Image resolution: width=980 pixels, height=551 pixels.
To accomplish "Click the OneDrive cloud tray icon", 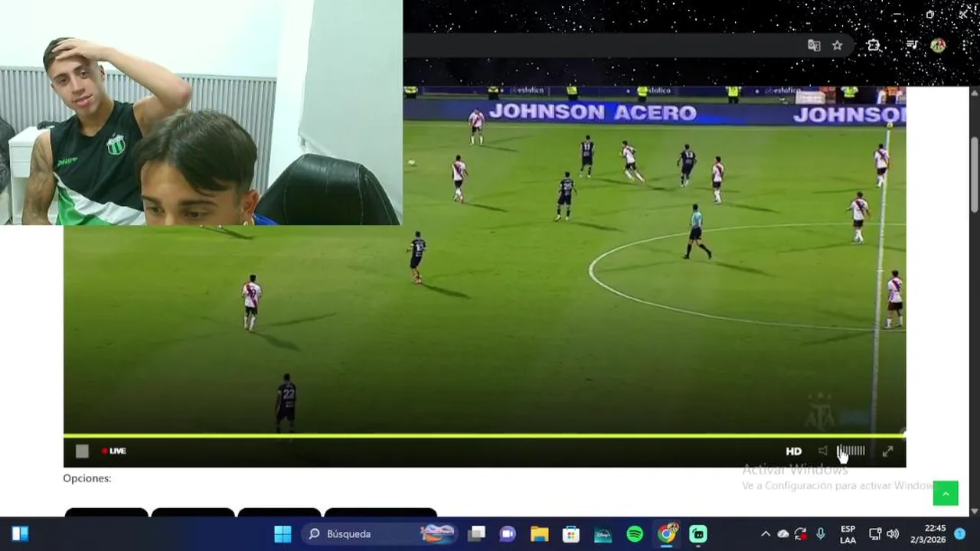I will tap(783, 534).
